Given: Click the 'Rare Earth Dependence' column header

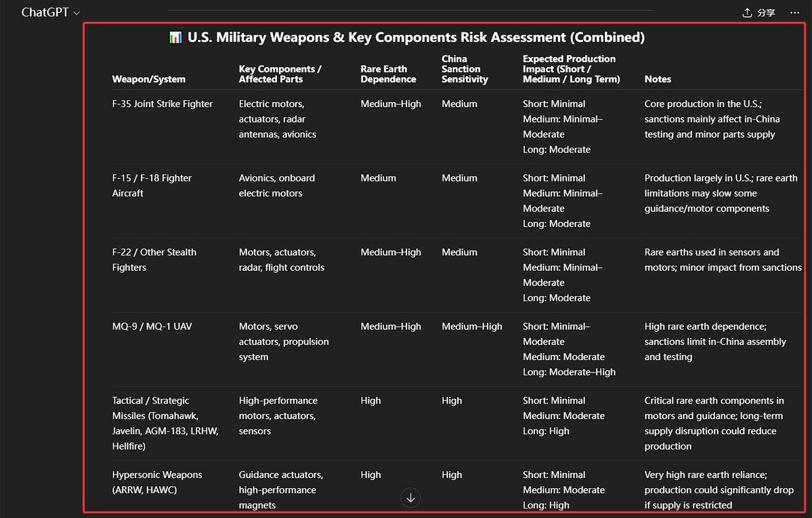Looking at the screenshot, I should tap(389, 74).
